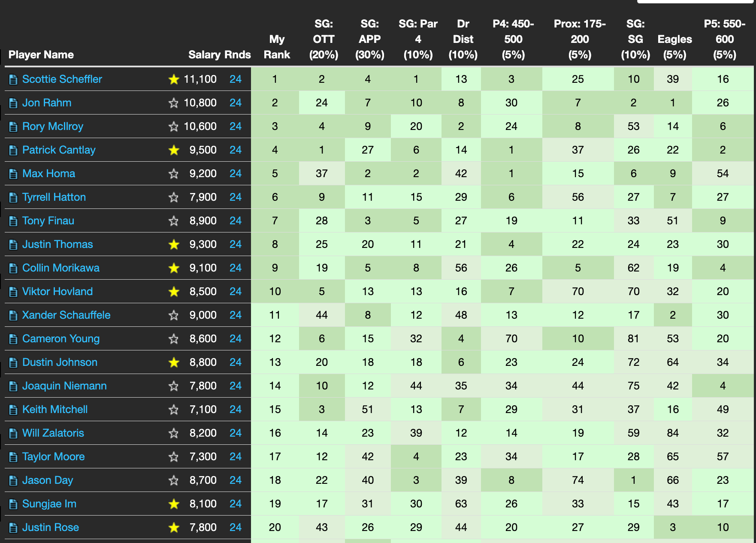This screenshot has width=756, height=543.
Task: Toggle the favorite star for Tyrrell Hatton
Action: pyautogui.click(x=173, y=197)
